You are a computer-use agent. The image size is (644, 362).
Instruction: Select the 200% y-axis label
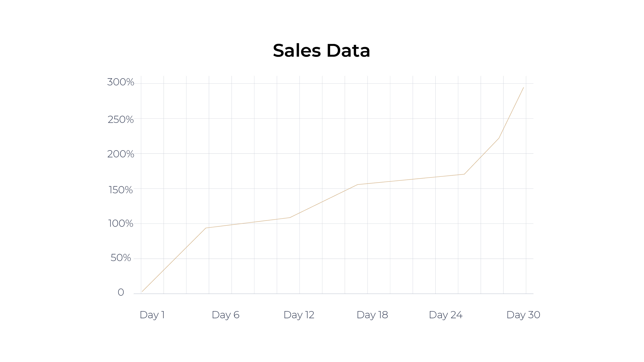(x=121, y=154)
